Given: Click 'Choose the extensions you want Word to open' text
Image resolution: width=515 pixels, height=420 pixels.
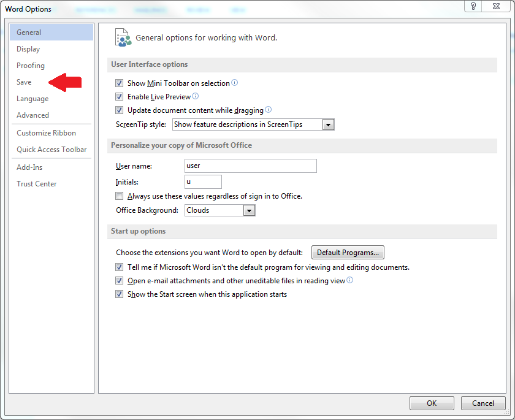Looking at the screenshot, I should [x=209, y=253].
